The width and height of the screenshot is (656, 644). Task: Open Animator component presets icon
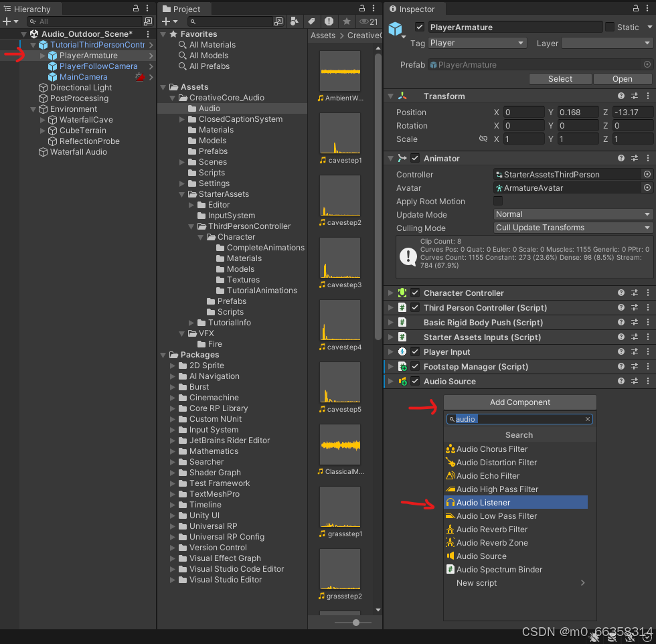pos(635,158)
